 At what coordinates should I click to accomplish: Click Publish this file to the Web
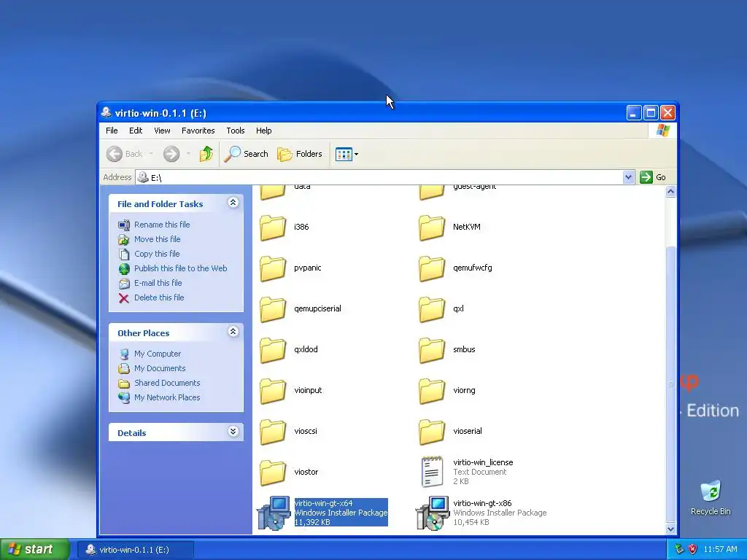pyautogui.click(x=181, y=268)
